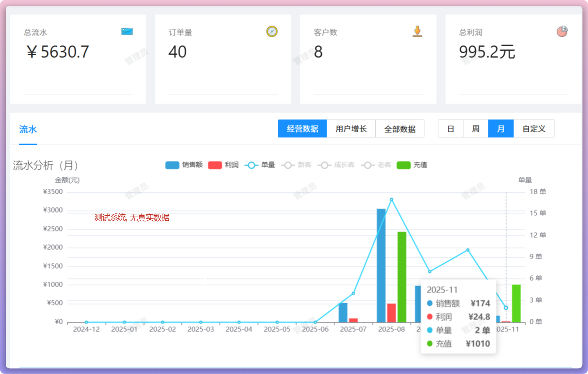588x374 pixels.
Task: Click the compass icon on 订单量 card
Action: click(272, 31)
